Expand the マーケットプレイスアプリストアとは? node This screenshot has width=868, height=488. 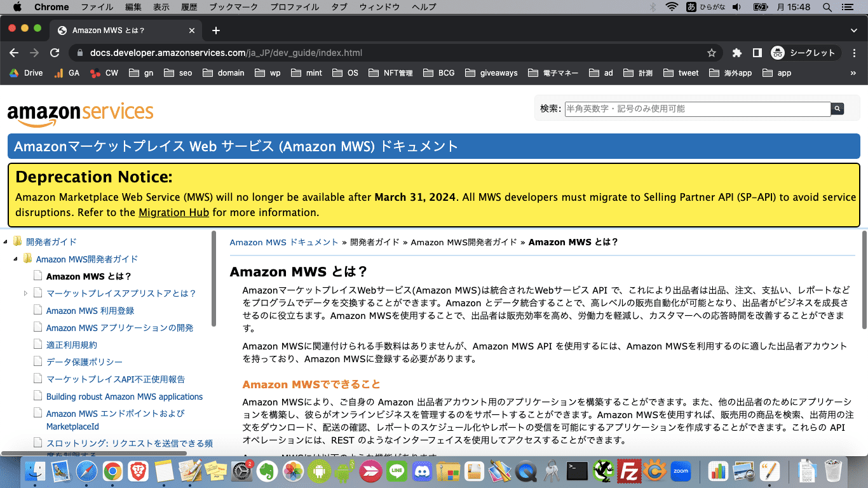pyautogui.click(x=25, y=293)
